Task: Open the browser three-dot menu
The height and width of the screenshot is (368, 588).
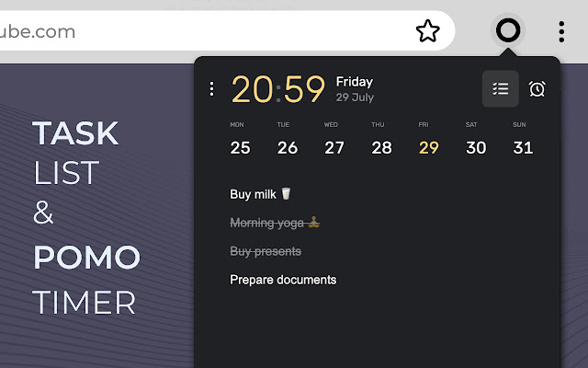Action: tap(561, 31)
